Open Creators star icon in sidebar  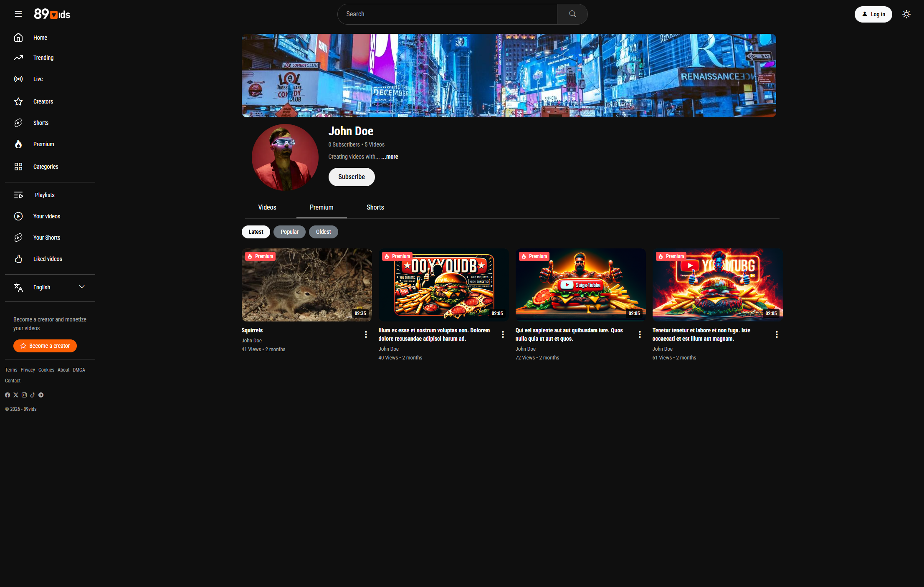[18, 101]
